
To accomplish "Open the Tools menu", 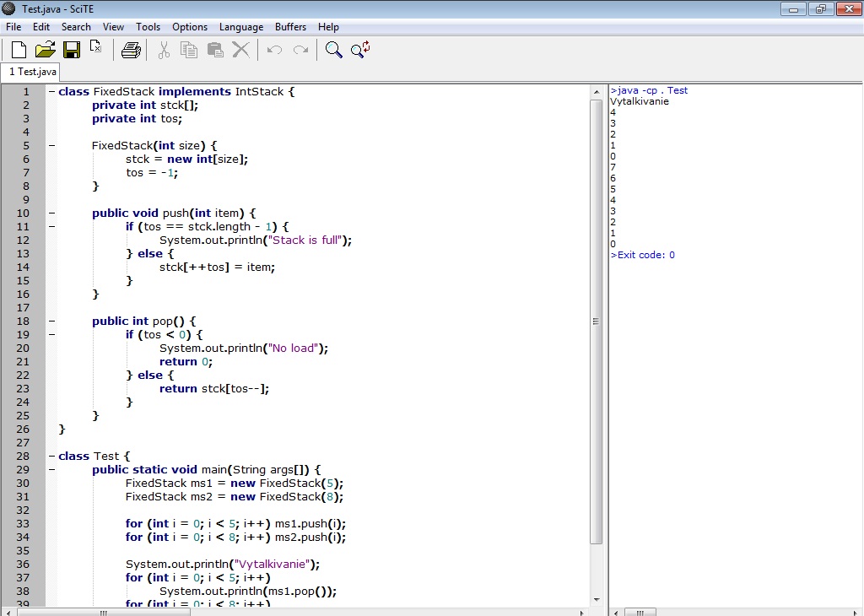I will point(148,27).
